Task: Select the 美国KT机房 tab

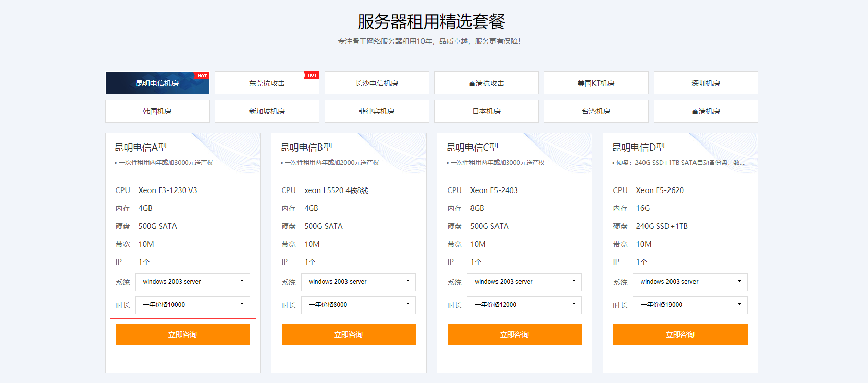Action: pyautogui.click(x=596, y=83)
